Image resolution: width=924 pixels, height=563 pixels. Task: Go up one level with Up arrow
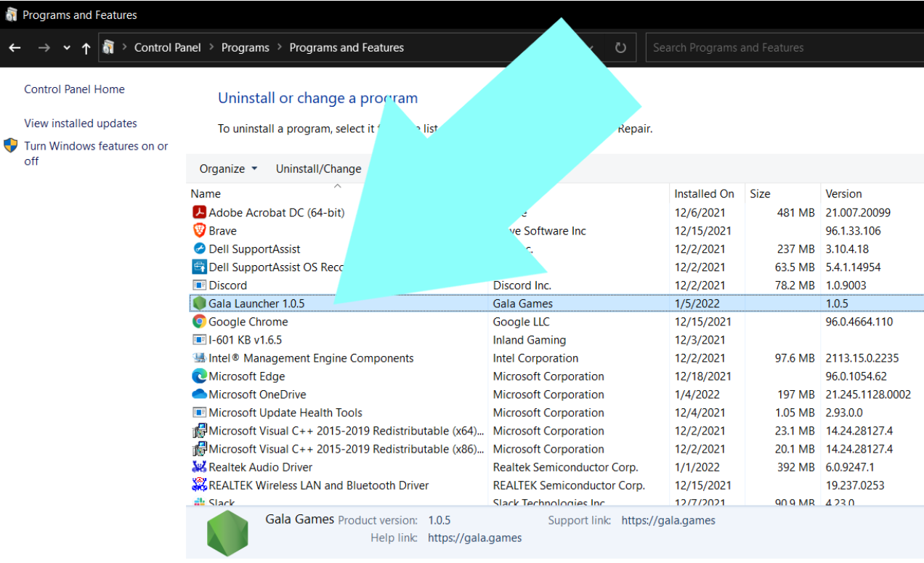point(86,48)
